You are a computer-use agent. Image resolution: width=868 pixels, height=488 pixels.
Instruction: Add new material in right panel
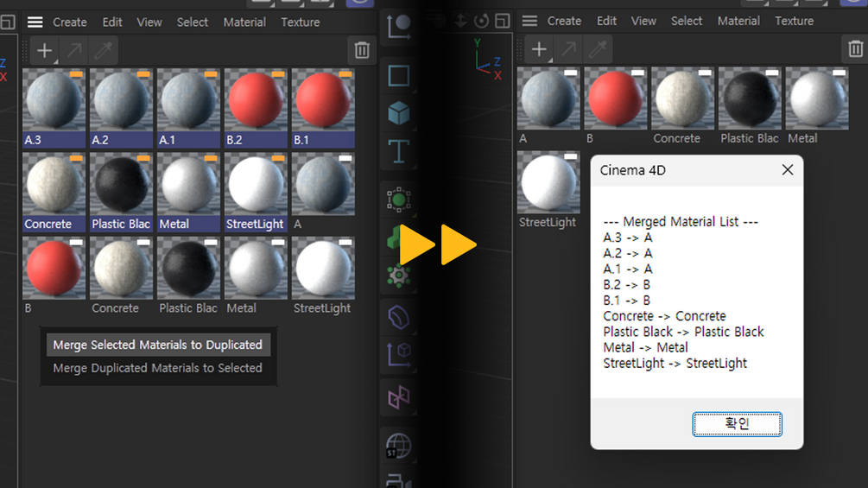click(539, 49)
